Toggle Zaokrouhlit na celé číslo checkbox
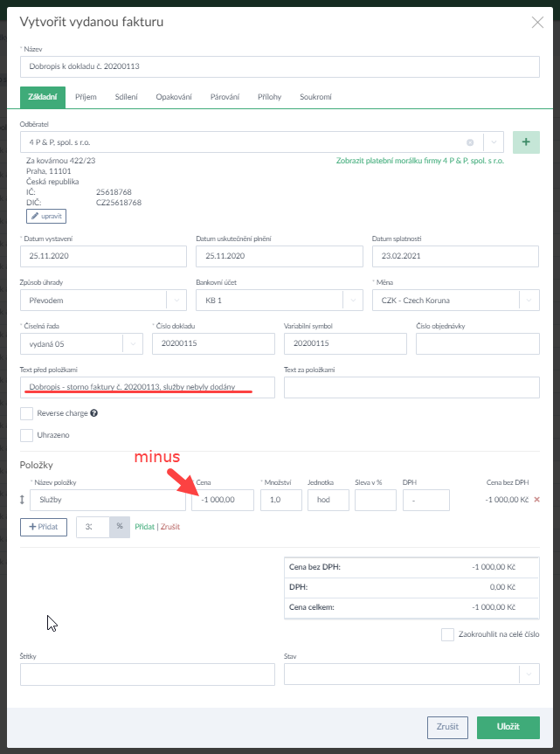Viewport: 560px width, 754px height. pos(448,634)
